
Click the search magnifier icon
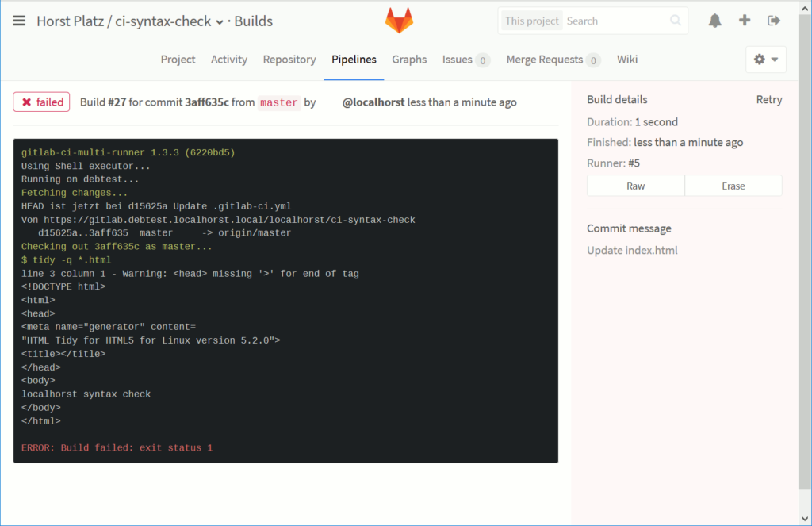675,21
